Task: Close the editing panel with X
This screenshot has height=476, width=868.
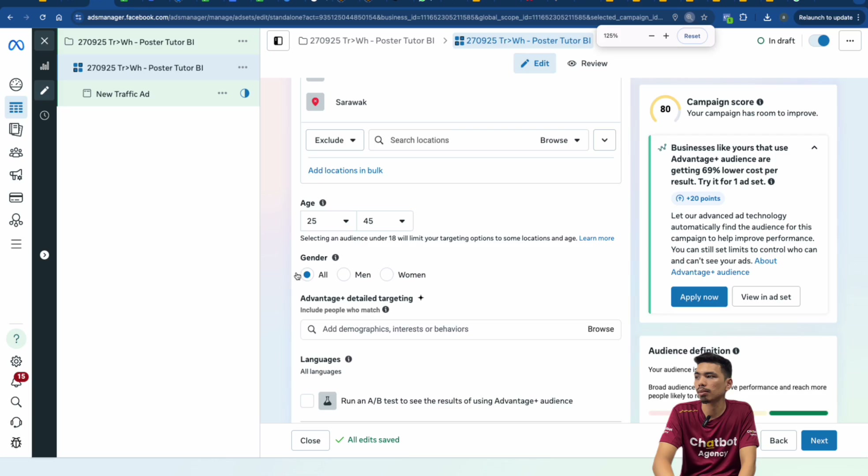Action: click(45, 41)
